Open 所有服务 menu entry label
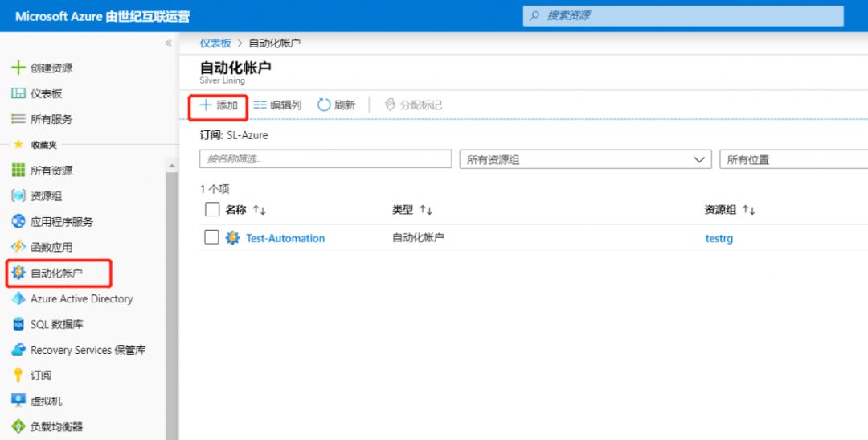Viewport: 868px width, 440px height. coord(51,118)
